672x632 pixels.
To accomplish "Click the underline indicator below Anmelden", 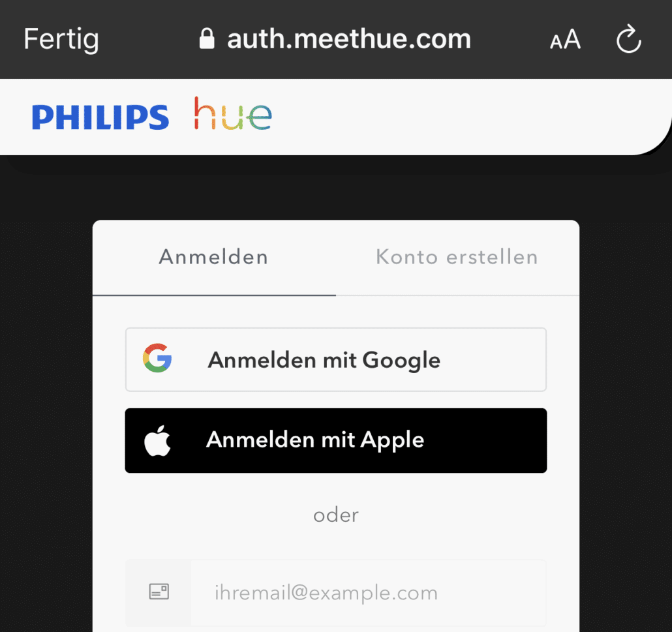I will [214, 295].
